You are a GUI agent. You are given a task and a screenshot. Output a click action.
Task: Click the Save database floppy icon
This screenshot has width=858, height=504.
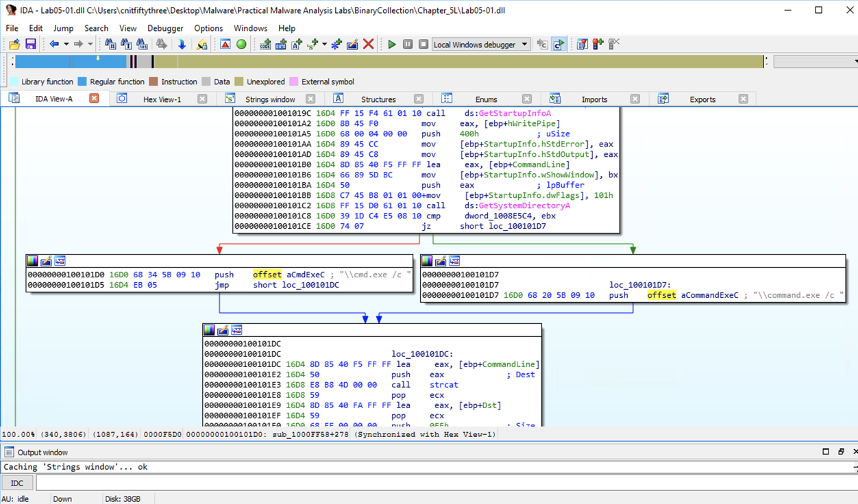[31, 45]
